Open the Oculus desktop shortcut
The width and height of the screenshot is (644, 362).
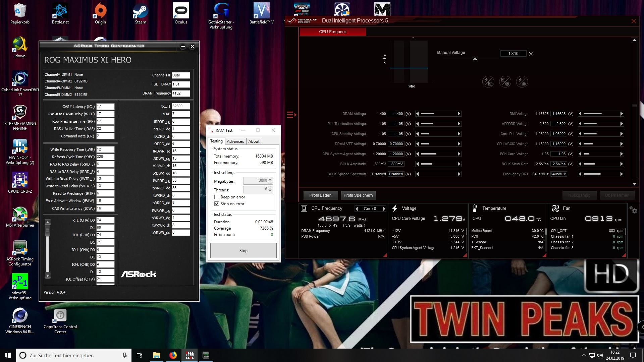pyautogui.click(x=181, y=14)
